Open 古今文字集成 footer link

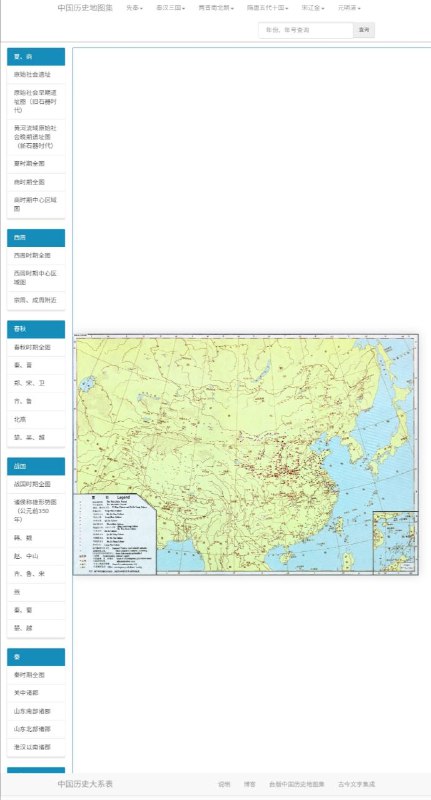point(356,784)
